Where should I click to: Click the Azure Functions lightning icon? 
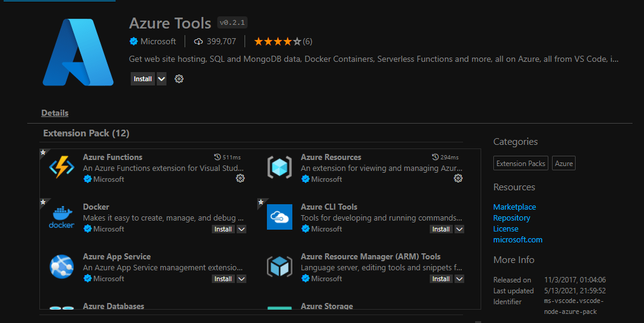(62, 167)
